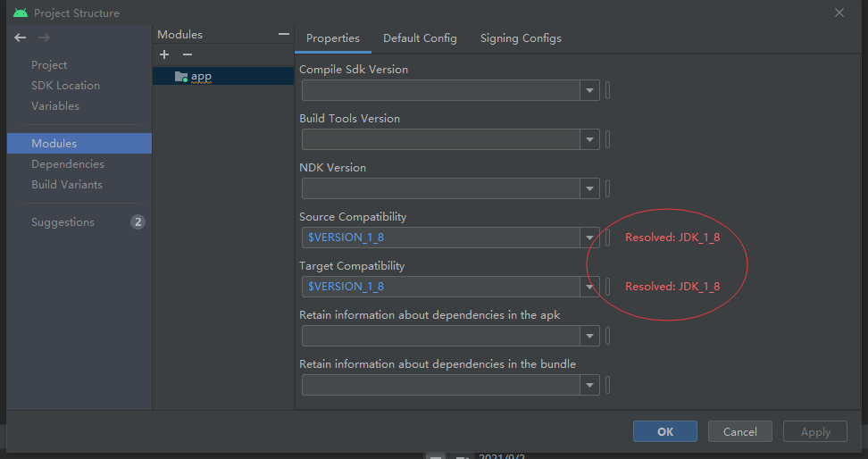
Task: Open the Dependencies section in sidebar
Action: tap(68, 164)
